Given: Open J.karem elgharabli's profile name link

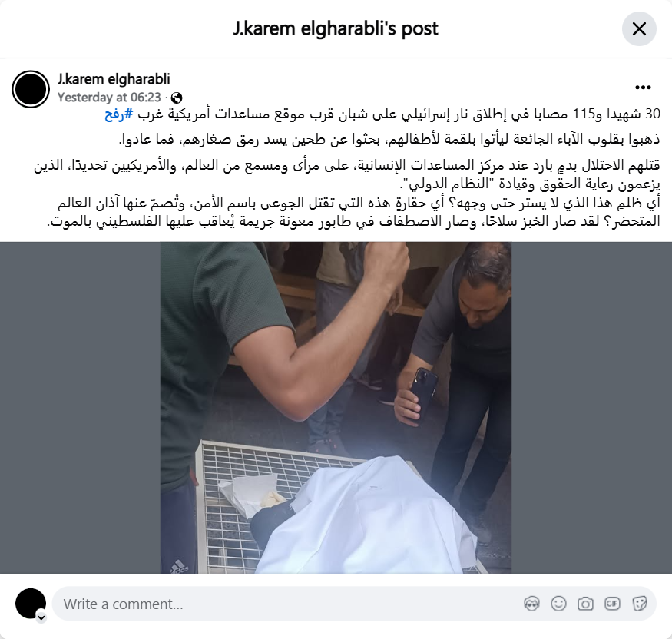Looking at the screenshot, I should coord(114,79).
